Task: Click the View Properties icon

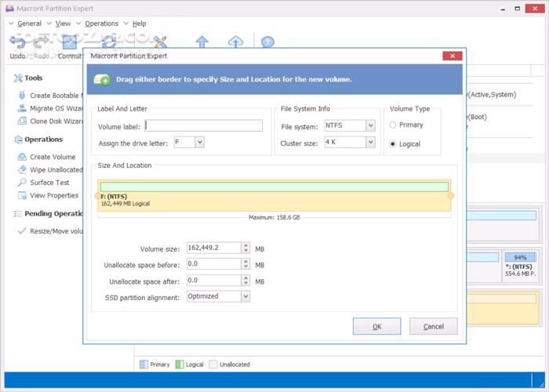Action: point(22,195)
